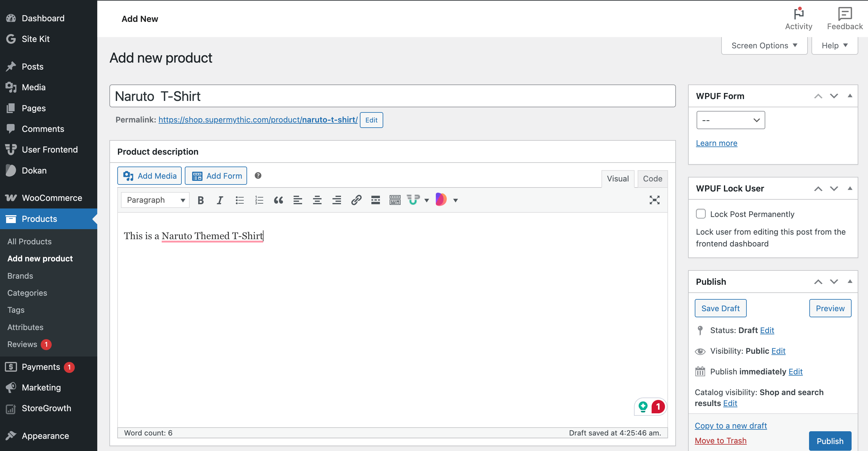Click Add Form button
This screenshot has height=451, width=868.
(x=216, y=175)
